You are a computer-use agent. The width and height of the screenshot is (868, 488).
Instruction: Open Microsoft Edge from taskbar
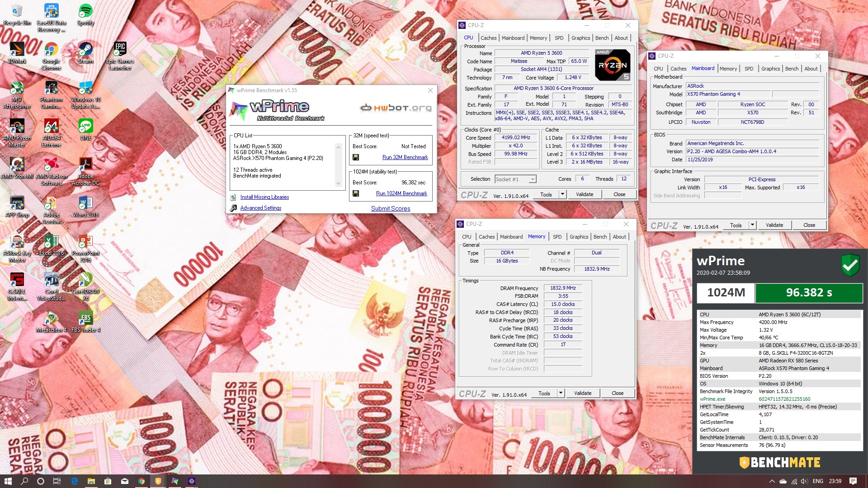point(75,481)
